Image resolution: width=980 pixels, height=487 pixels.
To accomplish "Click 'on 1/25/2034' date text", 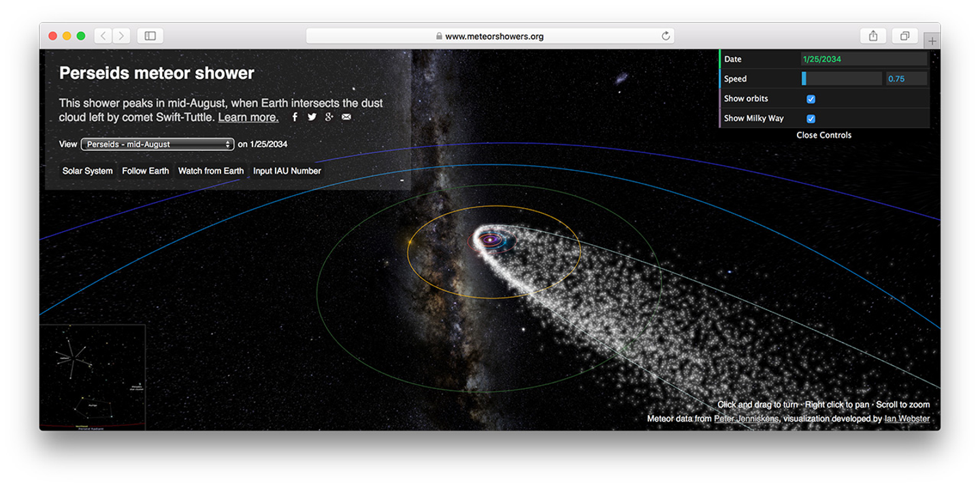I will click(x=262, y=144).
